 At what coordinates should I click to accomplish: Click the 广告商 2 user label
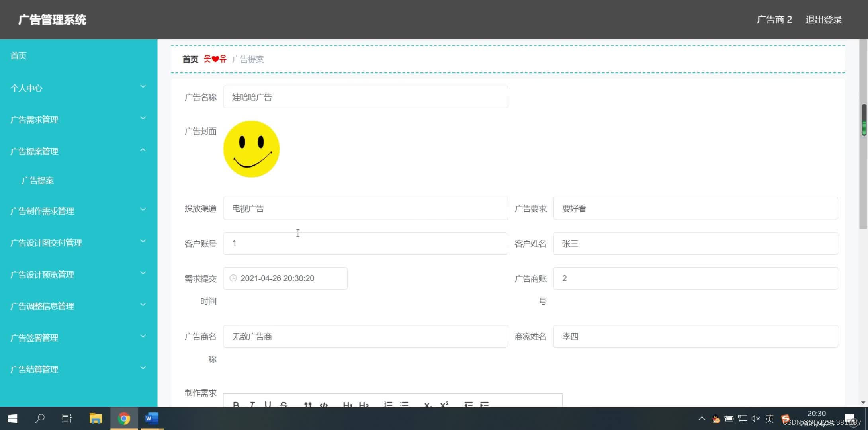point(774,20)
